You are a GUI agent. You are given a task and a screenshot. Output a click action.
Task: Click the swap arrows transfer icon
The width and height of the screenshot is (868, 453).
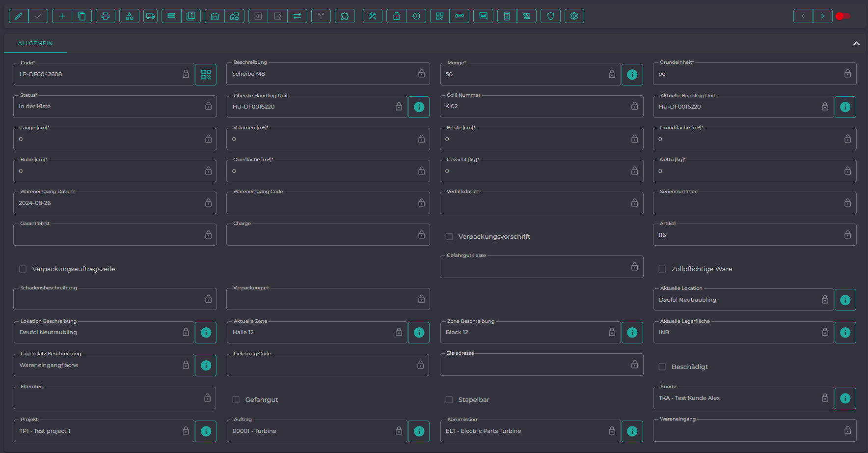coord(297,16)
